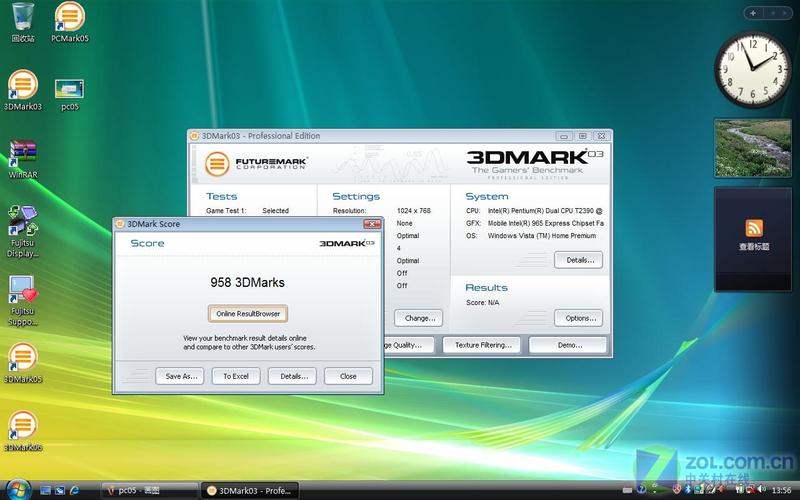This screenshot has height=500, width=800.
Task: Click the Switch between windows quick launch icon
Action: 60,490
